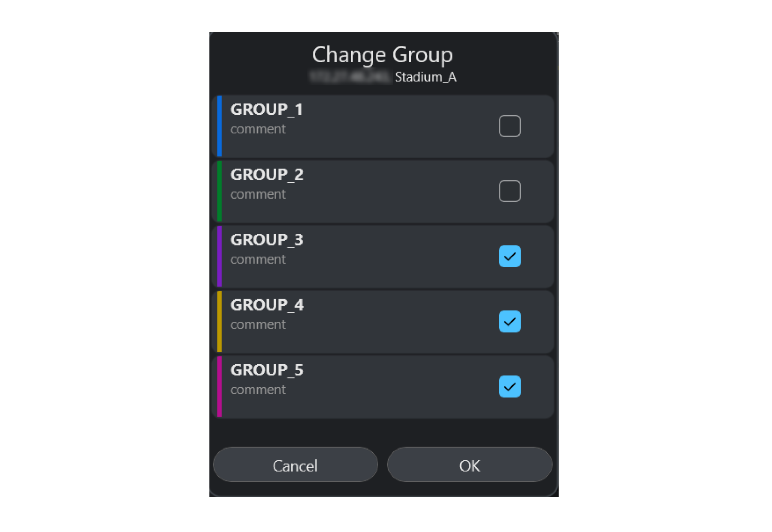Click the Cancel button
772x532 pixels.
pyautogui.click(x=296, y=465)
